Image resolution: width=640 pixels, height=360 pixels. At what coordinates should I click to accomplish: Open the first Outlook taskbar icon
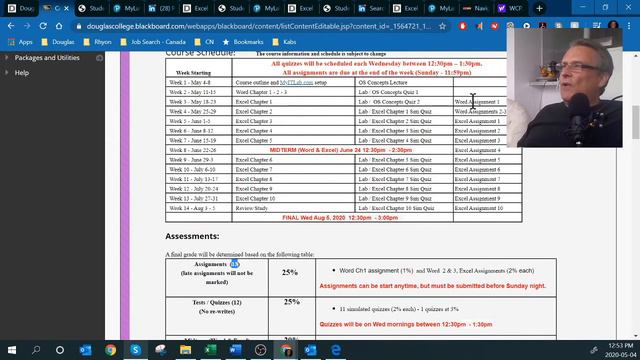click(85, 350)
